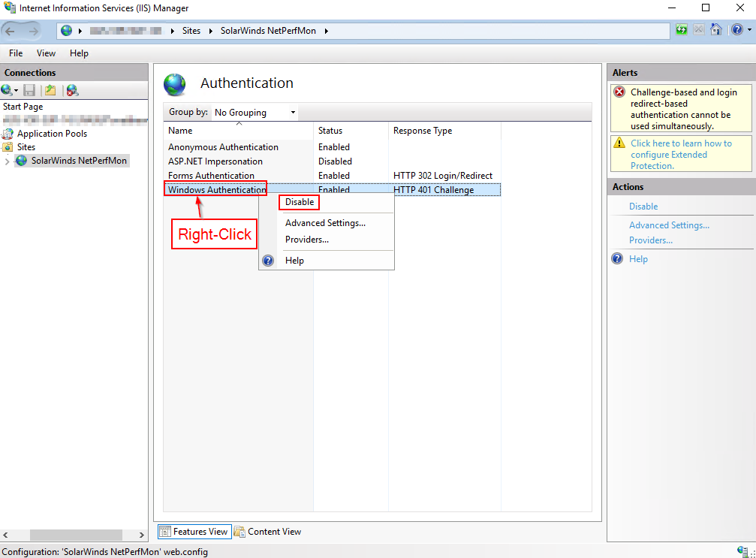Click Providers... link in Actions pane
The width and height of the screenshot is (756, 558).
tap(650, 240)
